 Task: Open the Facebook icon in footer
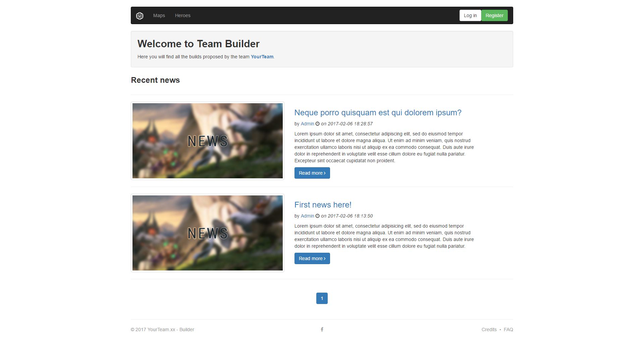tap(322, 329)
